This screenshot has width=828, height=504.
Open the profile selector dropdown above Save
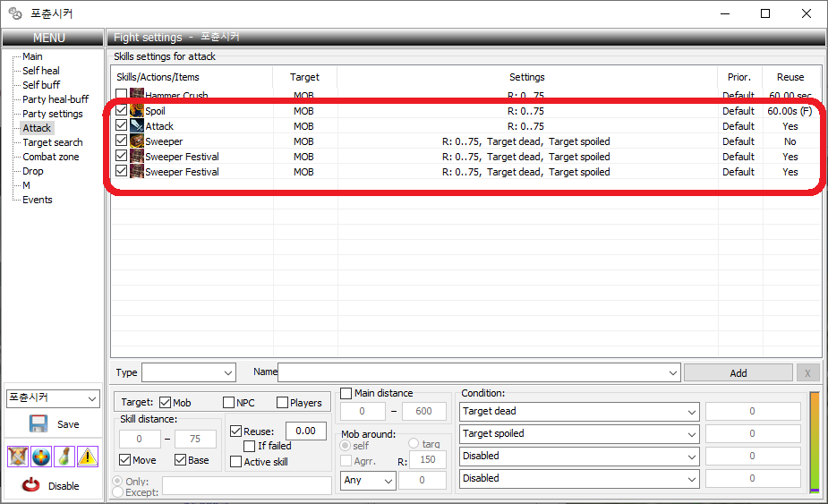point(53,398)
